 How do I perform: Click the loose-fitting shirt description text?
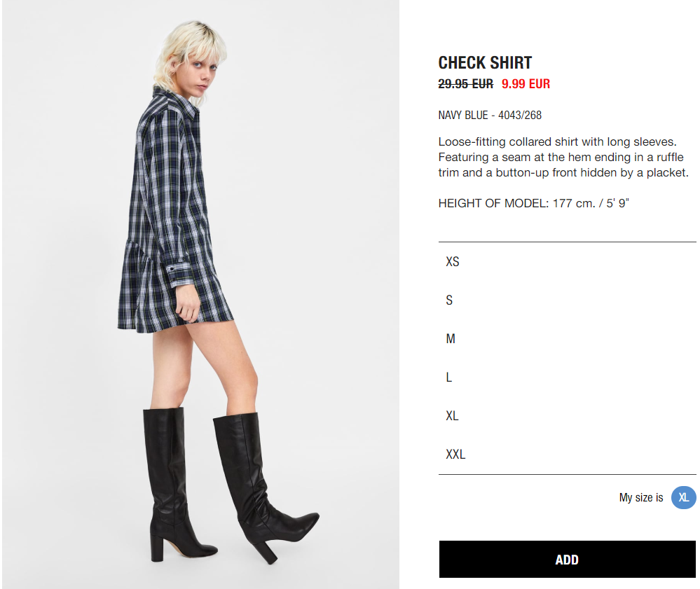point(563,157)
